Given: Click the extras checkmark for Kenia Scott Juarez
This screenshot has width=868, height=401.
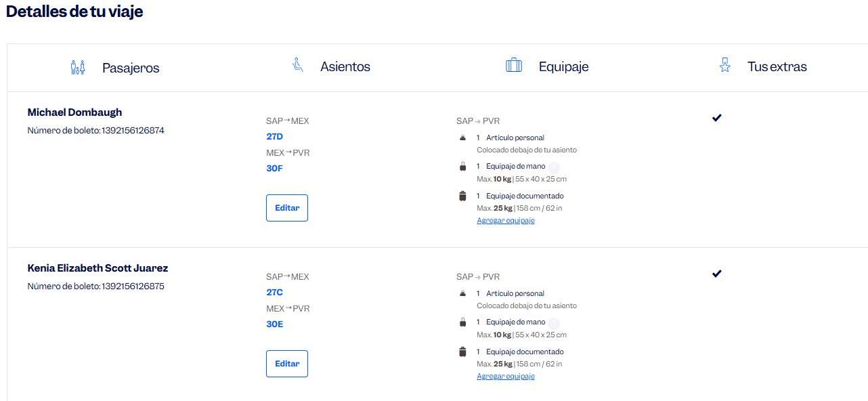Looking at the screenshot, I should (717, 274).
